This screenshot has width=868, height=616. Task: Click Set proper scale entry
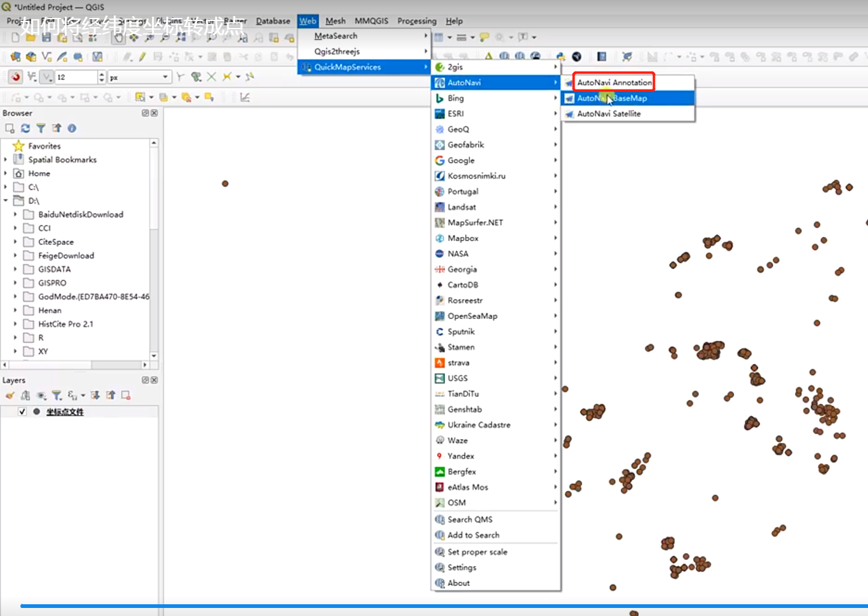[495, 552]
